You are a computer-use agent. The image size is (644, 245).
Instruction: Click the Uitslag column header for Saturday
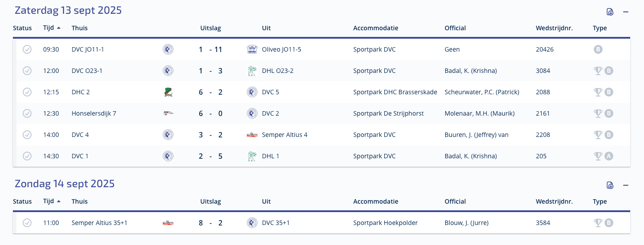(210, 28)
